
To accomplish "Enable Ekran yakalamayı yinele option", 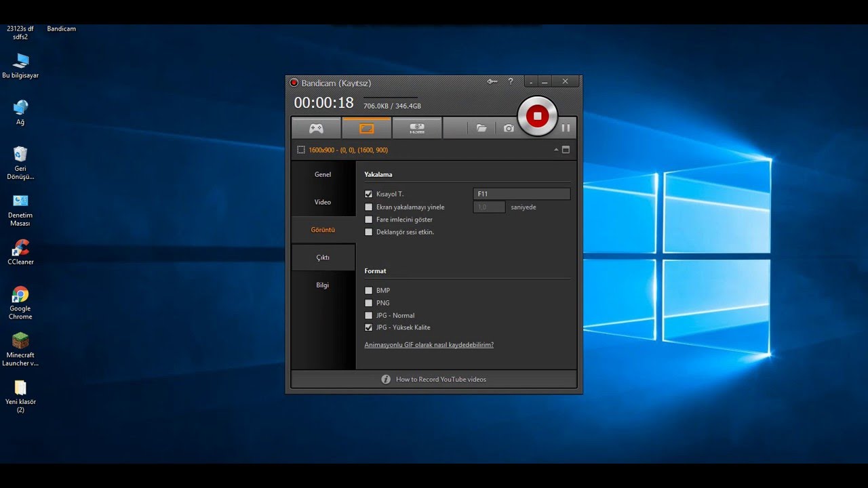I will point(369,207).
